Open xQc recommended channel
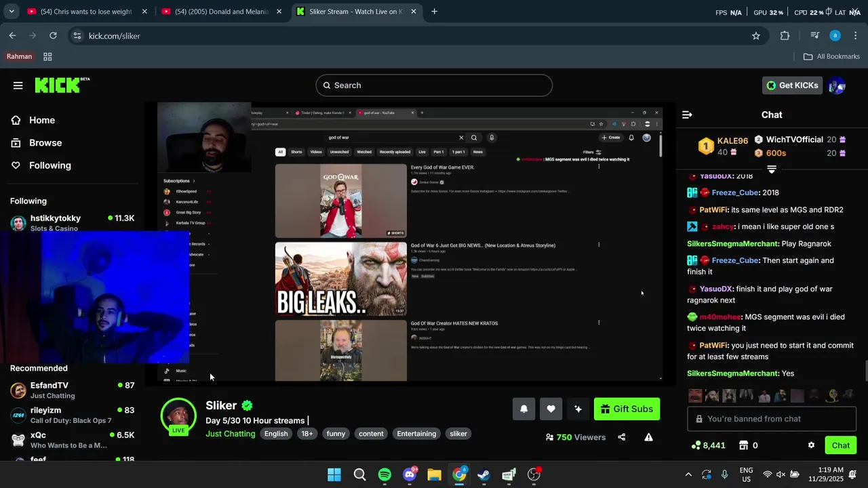868x488 pixels. coord(72,440)
